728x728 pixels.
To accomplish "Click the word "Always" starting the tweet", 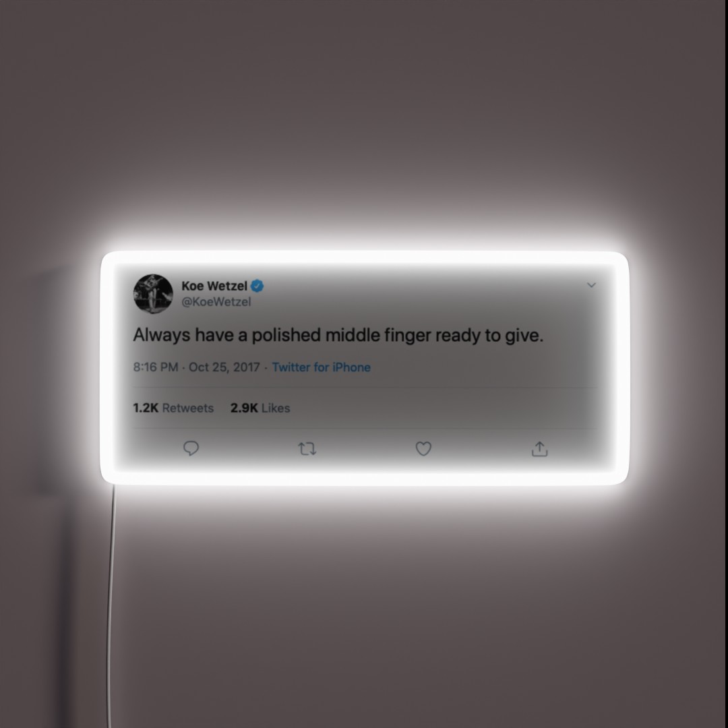I will (x=162, y=335).
